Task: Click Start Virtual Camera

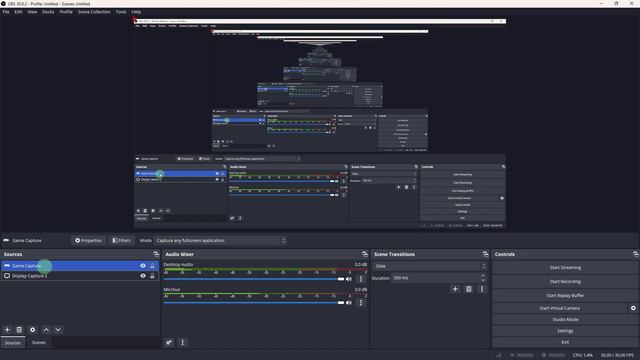Action: click(560, 308)
